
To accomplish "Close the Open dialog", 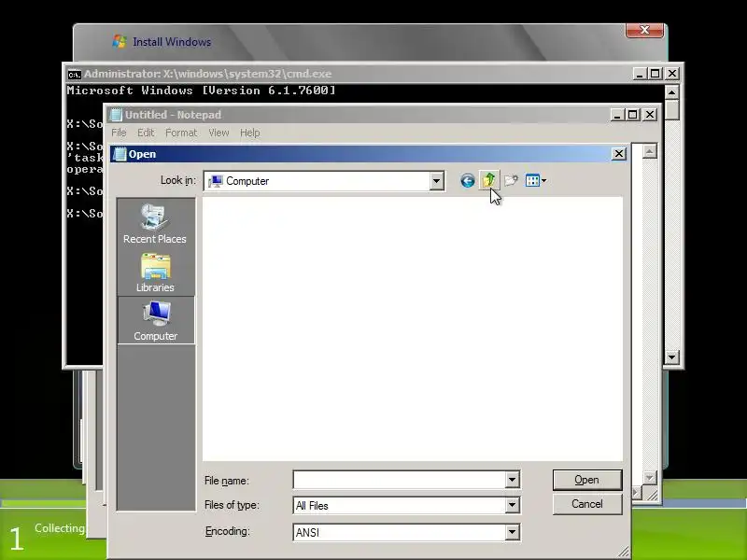I will coord(618,154).
